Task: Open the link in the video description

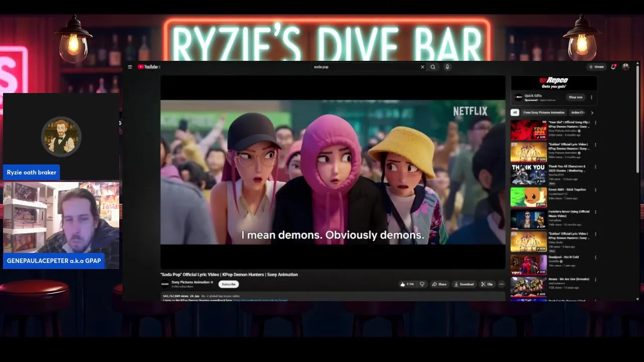Action: pyautogui.click(x=260, y=300)
